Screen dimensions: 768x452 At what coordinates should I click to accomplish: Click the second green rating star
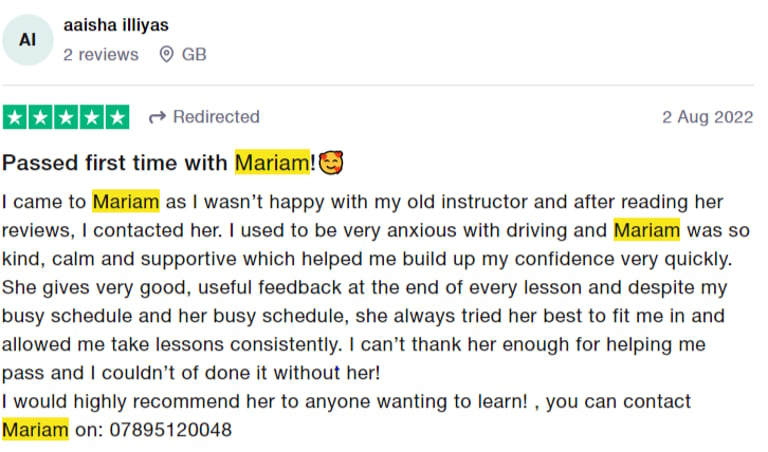pyautogui.click(x=41, y=117)
